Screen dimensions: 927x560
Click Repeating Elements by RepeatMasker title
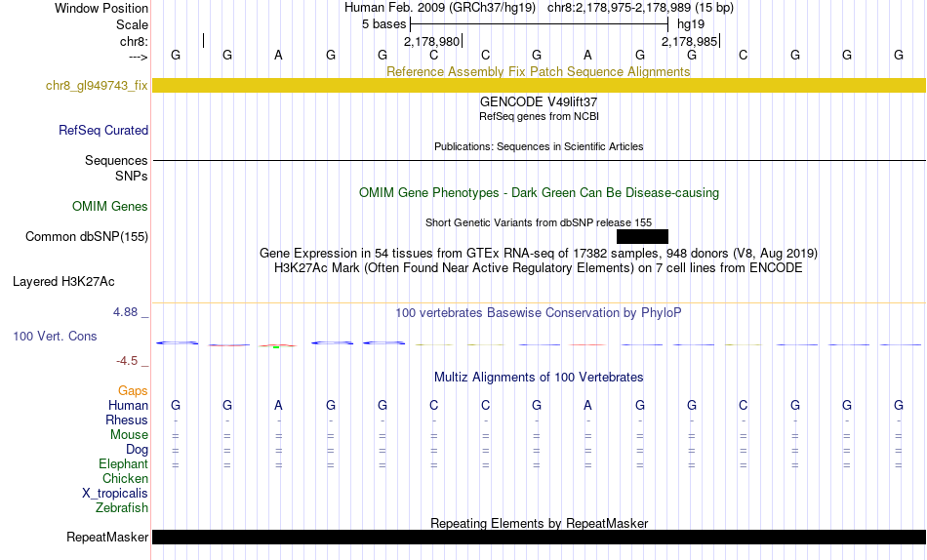click(539, 523)
